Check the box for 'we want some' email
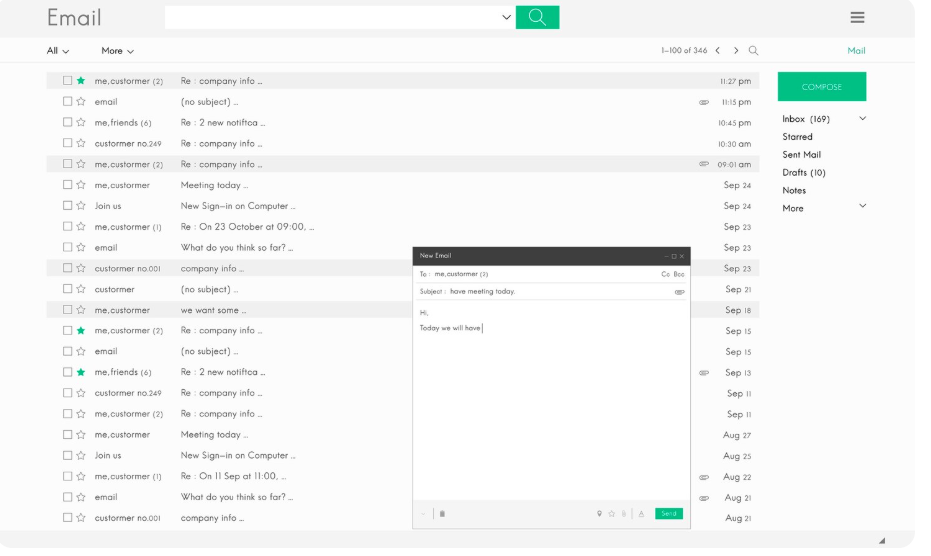 68,310
